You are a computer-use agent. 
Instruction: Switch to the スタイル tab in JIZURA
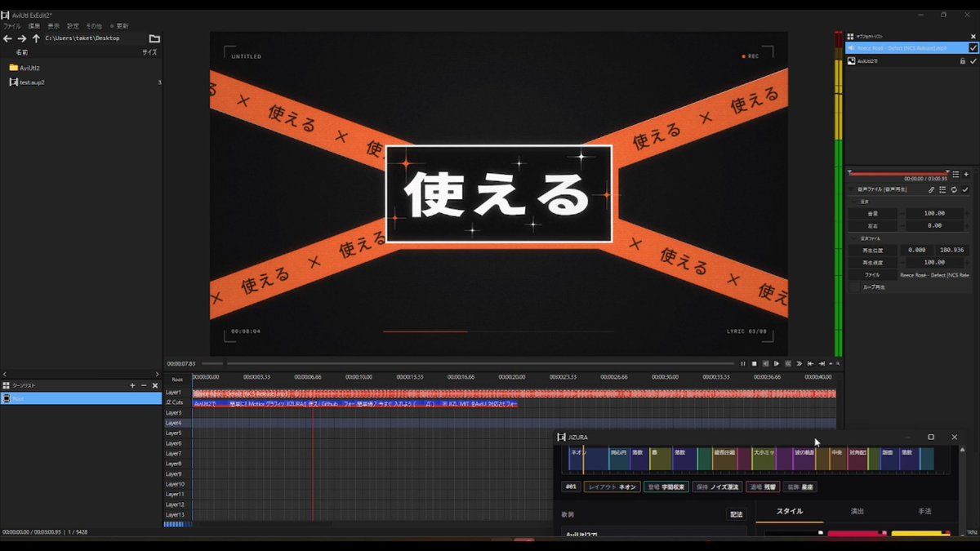pyautogui.click(x=790, y=512)
